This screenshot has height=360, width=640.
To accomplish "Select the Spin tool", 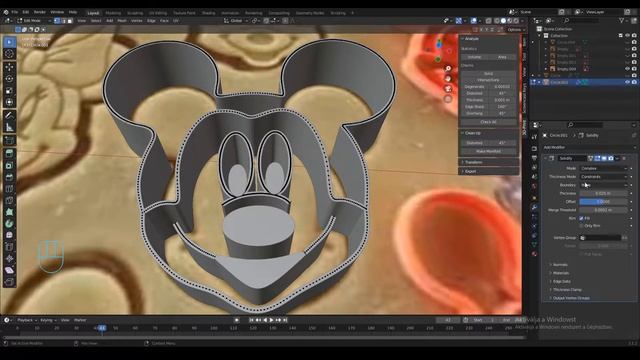I will point(9,224).
